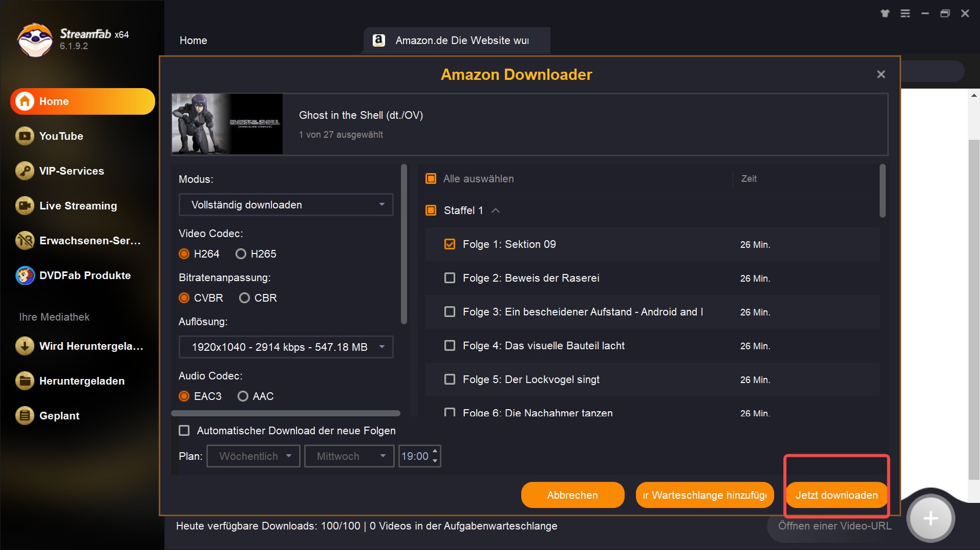This screenshot has width=980, height=550.
Task: Click the Home sidebar icon
Action: coord(25,101)
